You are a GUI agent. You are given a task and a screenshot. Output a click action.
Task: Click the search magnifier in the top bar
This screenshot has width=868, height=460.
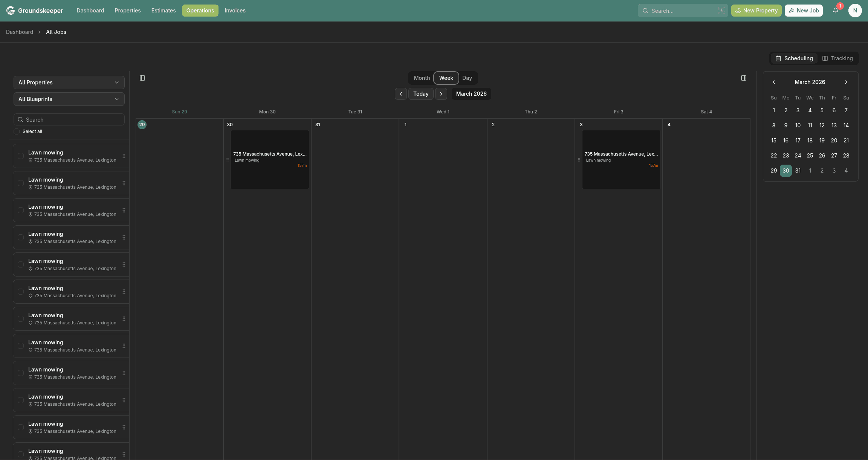coord(645,11)
